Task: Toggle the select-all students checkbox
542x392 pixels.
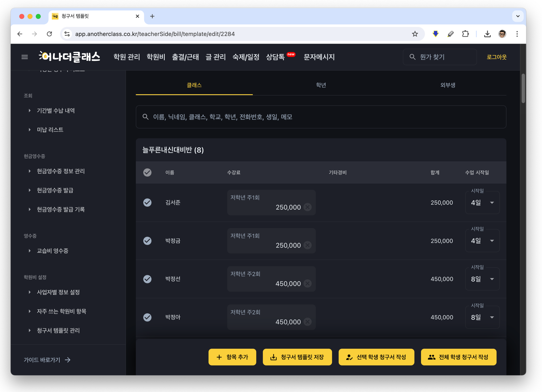Action: tap(147, 172)
